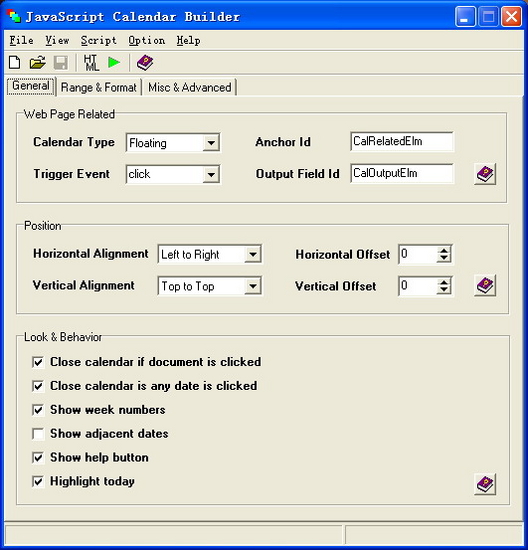Uncheck Show week numbers

click(38, 410)
